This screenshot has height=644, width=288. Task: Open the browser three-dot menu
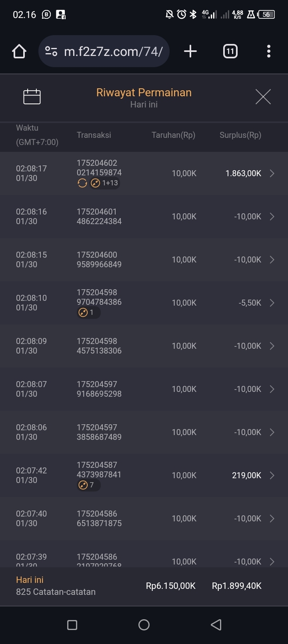point(268,51)
